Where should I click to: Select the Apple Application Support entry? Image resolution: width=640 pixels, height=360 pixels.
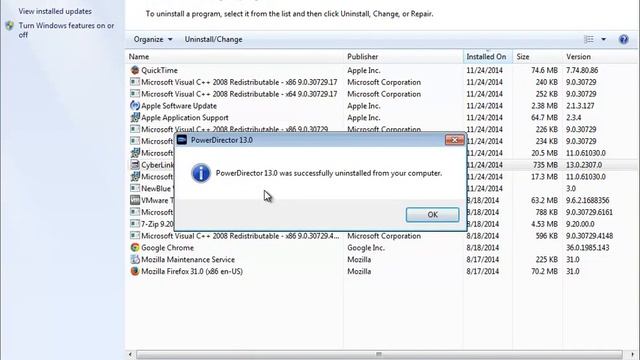(x=184, y=118)
